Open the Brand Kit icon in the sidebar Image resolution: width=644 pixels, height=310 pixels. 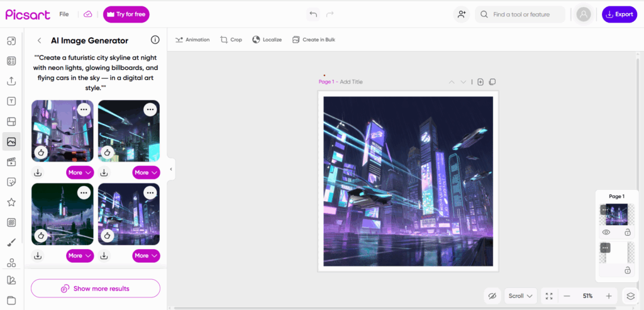click(x=11, y=280)
